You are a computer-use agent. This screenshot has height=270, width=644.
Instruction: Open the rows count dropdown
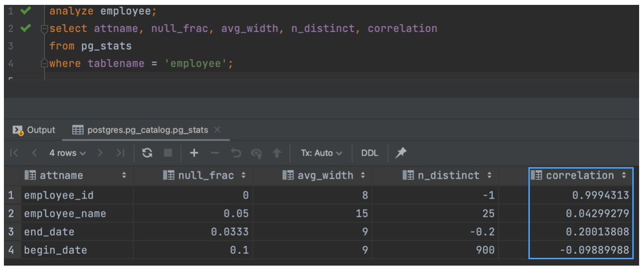[67, 153]
